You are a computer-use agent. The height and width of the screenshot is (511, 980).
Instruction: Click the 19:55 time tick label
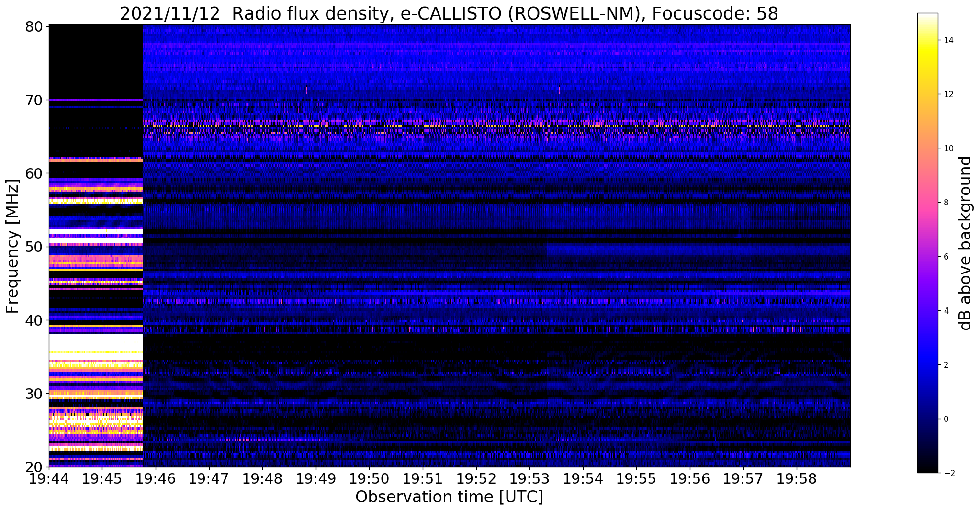636,479
